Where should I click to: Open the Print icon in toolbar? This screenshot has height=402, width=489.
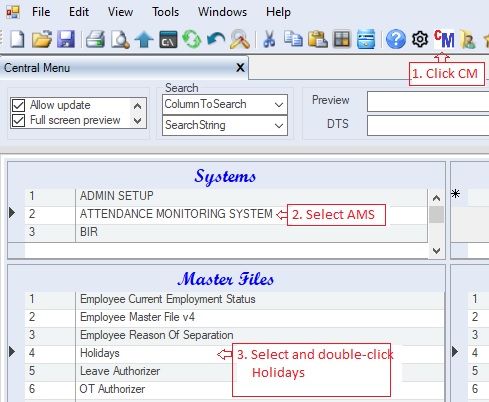pos(95,39)
